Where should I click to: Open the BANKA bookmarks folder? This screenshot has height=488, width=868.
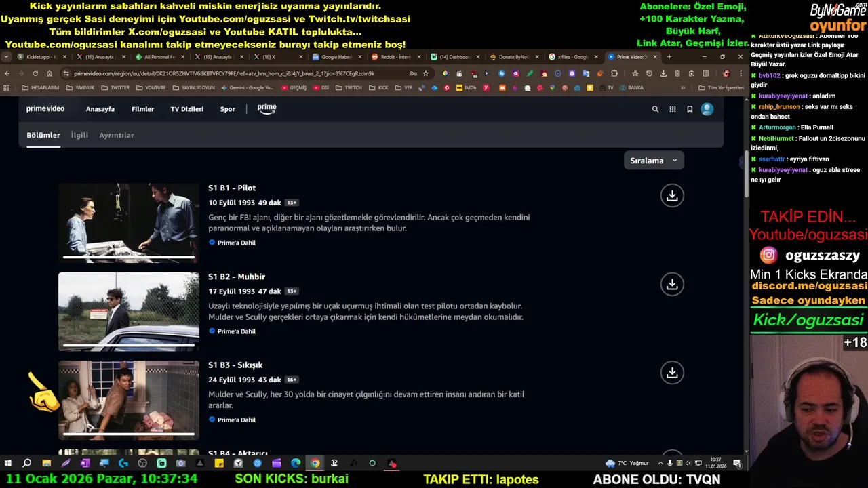[x=631, y=87]
